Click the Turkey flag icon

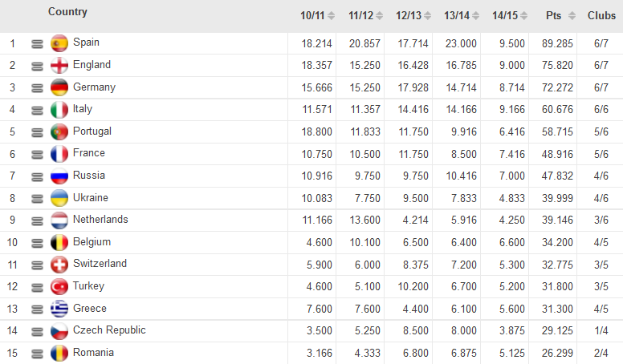pos(59,286)
